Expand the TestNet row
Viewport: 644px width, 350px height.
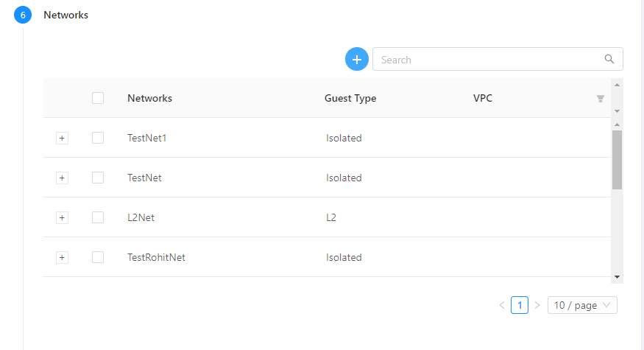click(x=63, y=178)
